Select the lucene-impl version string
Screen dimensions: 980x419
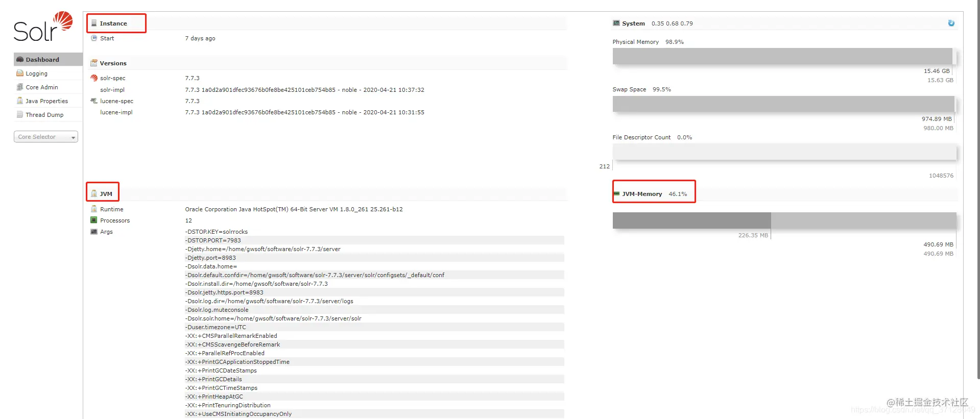pos(305,112)
